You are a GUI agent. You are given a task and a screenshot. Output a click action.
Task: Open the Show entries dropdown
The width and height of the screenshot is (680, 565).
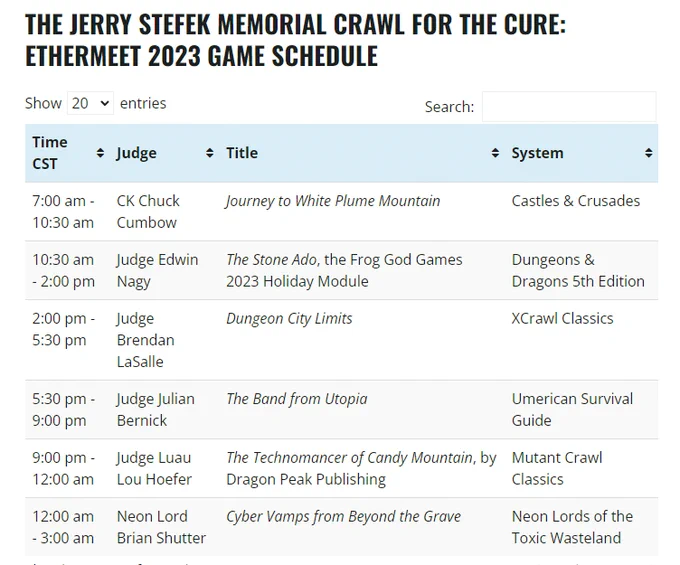[x=90, y=103]
